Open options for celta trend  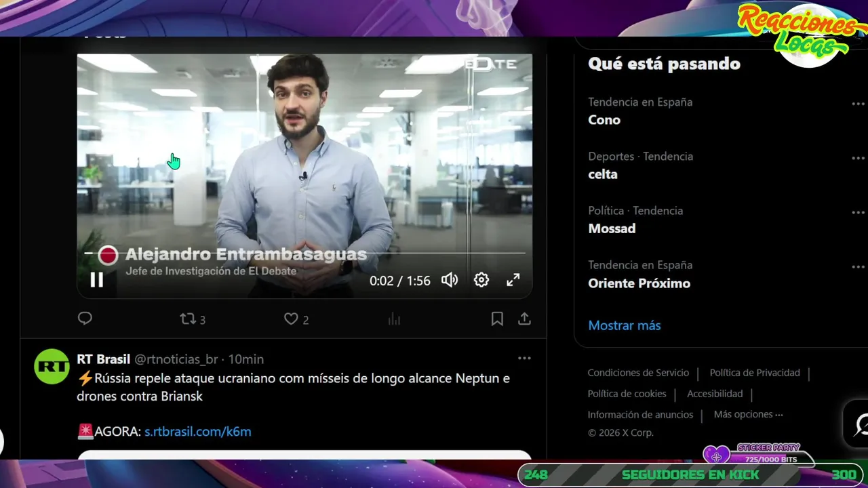click(x=859, y=158)
